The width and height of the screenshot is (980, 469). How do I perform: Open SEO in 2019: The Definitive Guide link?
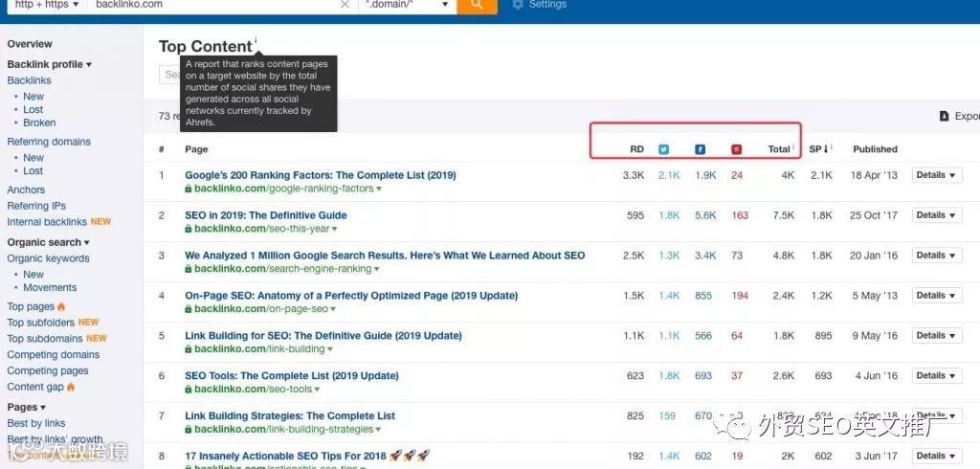(x=266, y=215)
